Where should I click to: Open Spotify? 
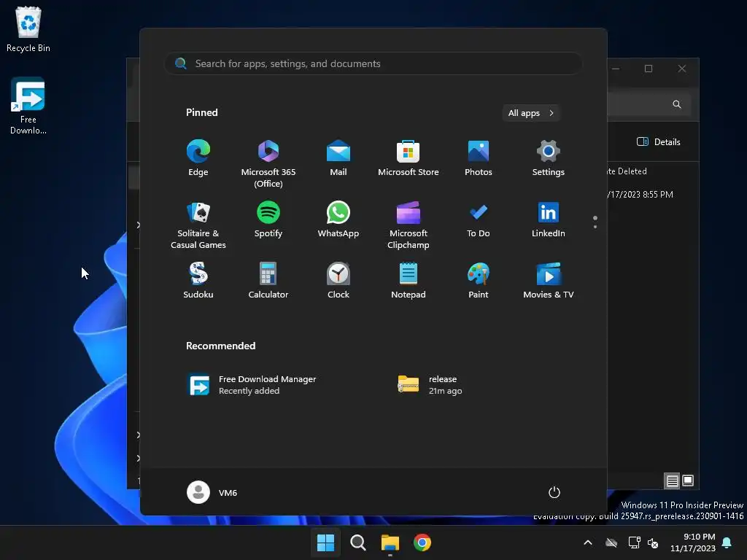point(268,219)
